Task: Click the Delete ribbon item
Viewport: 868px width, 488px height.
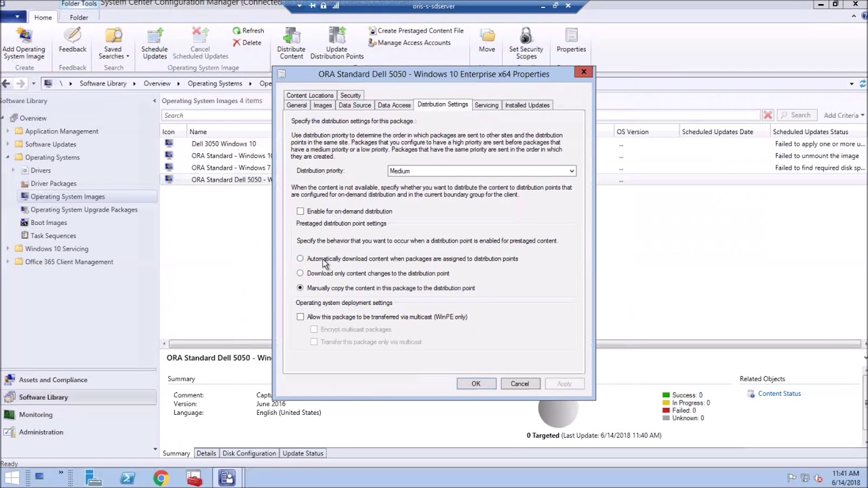Action: [247, 43]
